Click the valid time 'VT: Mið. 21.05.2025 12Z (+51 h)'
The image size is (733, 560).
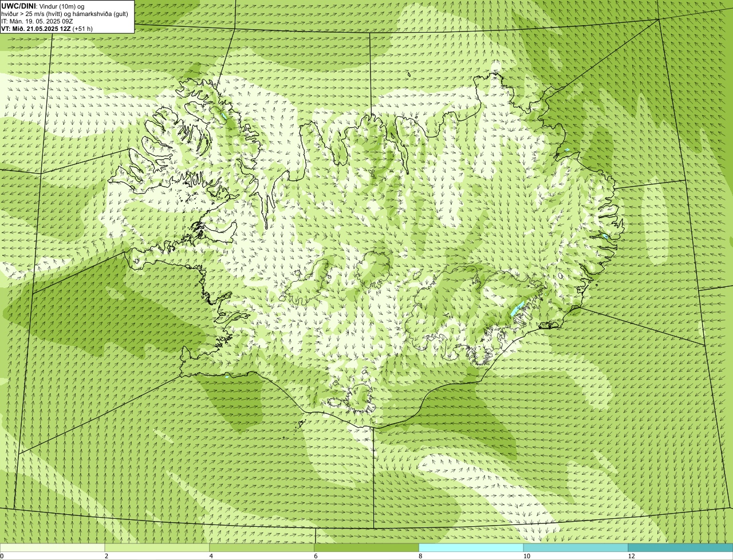(47, 28)
